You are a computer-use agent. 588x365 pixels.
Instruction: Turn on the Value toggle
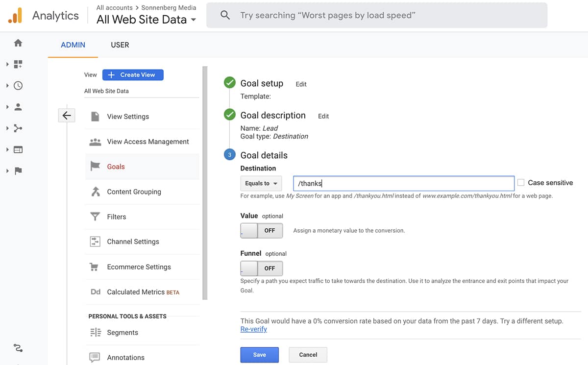tap(261, 230)
